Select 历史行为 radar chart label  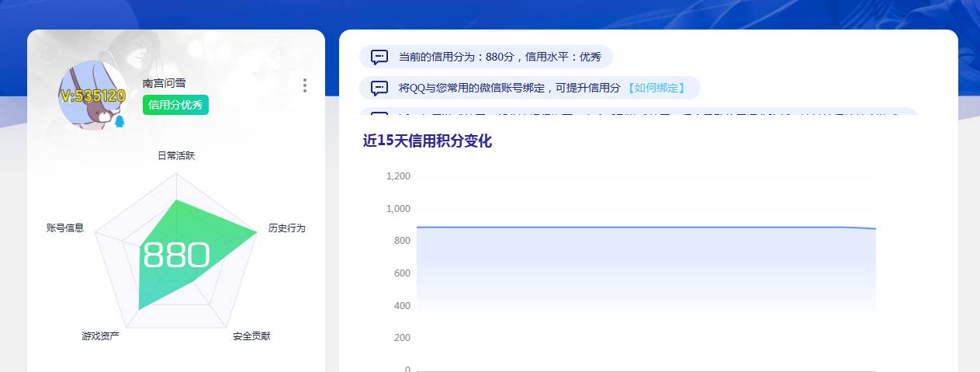286,228
